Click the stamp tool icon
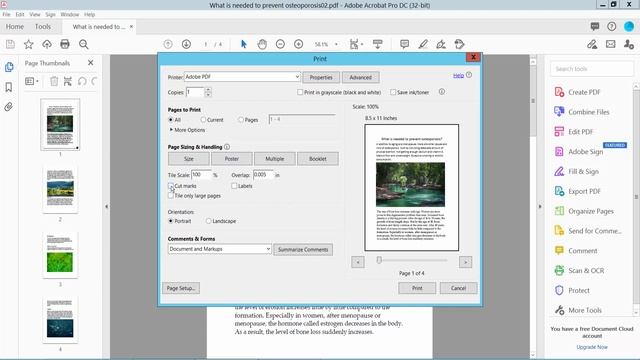Viewport: 640px width, 360px height. click(459, 44)
